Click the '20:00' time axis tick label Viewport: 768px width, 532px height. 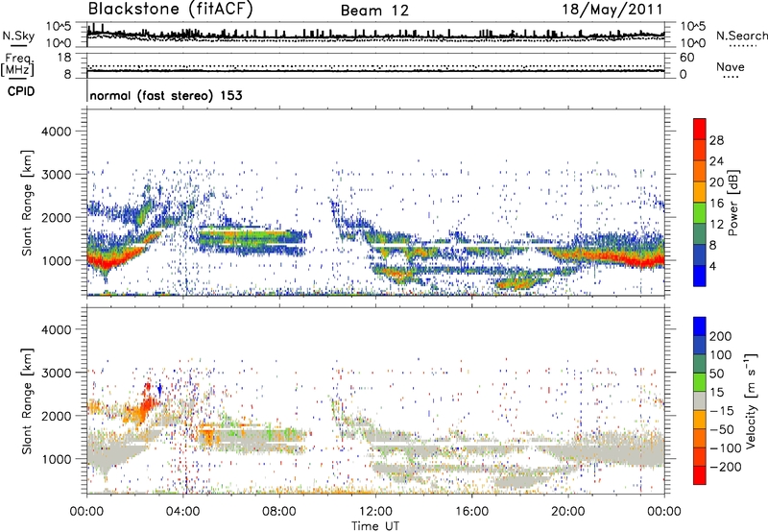(567, 512)
